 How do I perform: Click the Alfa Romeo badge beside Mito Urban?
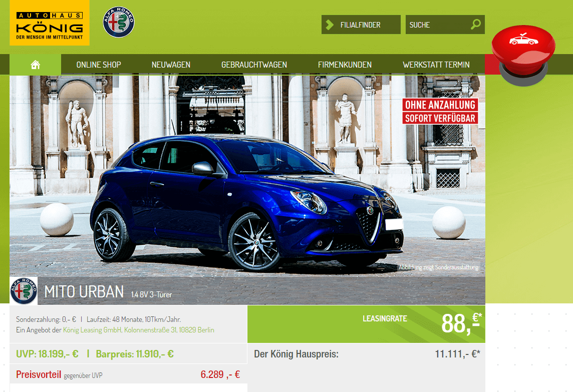(24, 291)
